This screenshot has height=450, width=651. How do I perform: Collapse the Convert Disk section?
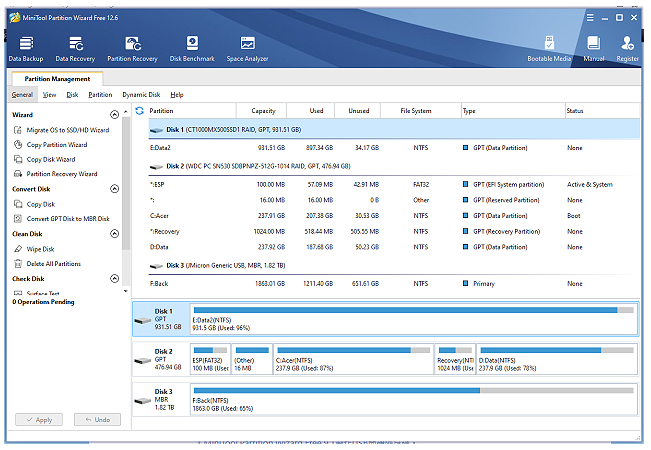(115, 188)
